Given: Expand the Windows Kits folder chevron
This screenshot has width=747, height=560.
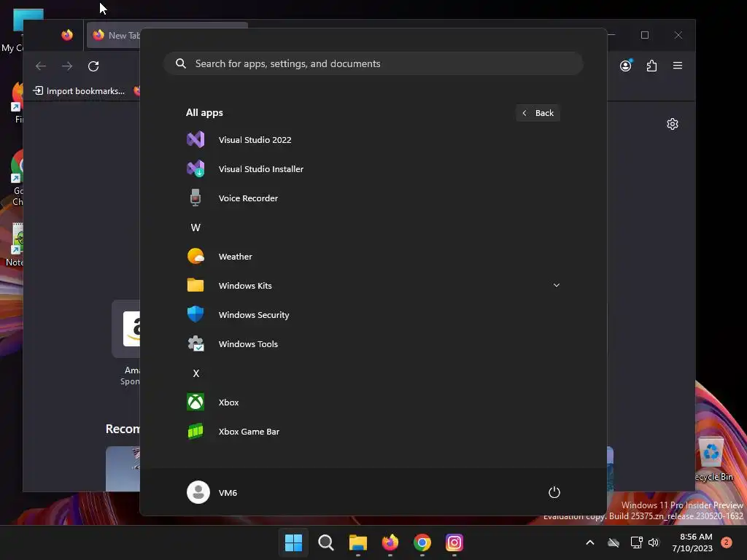Looking at the screenshot, I should tap(557, 285).
